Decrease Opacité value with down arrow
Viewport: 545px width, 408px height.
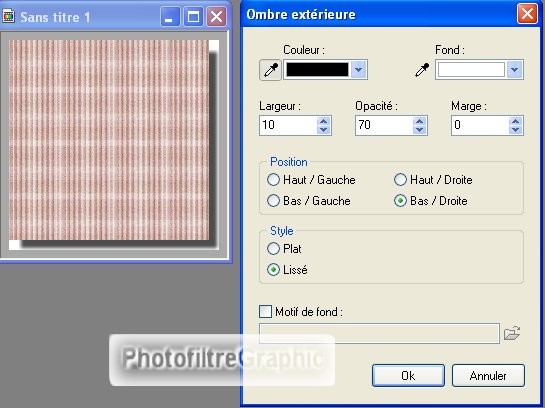(420, 130)
